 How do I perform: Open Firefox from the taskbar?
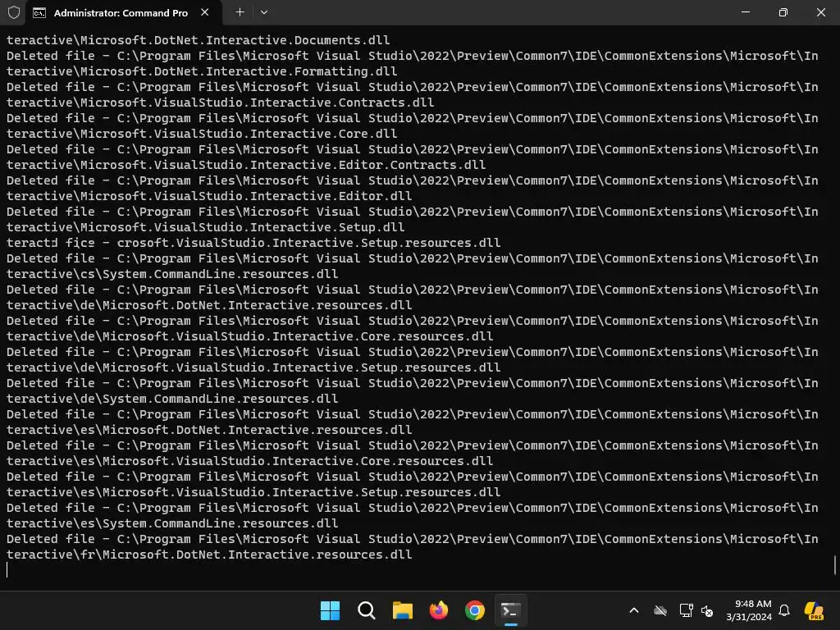point(439,610)
